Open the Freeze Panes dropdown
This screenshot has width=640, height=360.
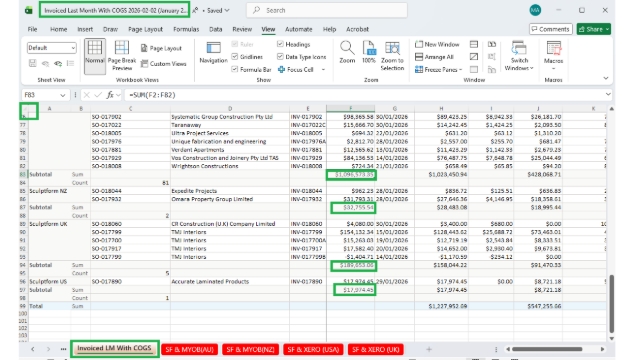click(439, 70)
